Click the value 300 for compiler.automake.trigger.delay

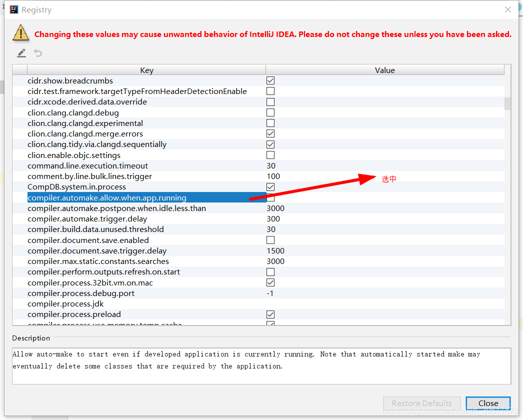pos(273,219)
